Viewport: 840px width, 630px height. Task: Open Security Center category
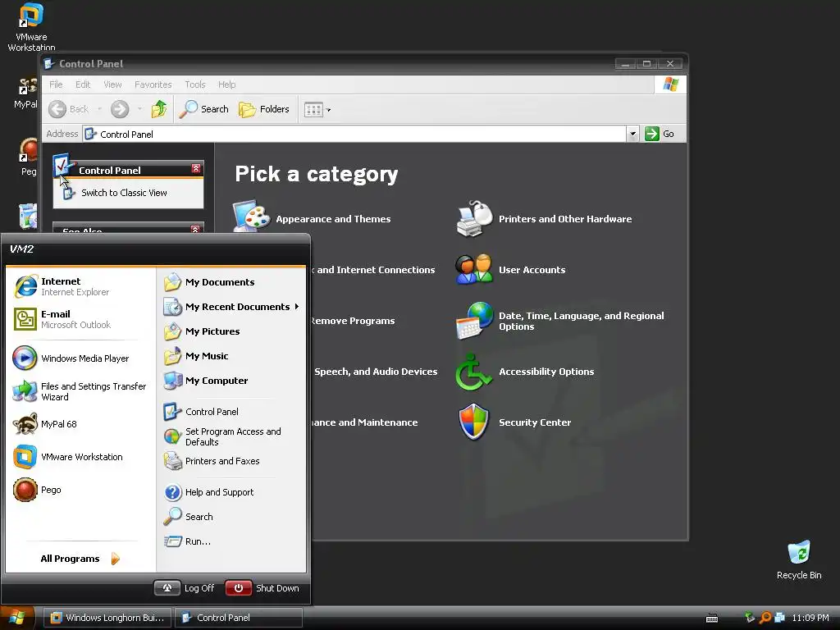(x=514, y=422)
